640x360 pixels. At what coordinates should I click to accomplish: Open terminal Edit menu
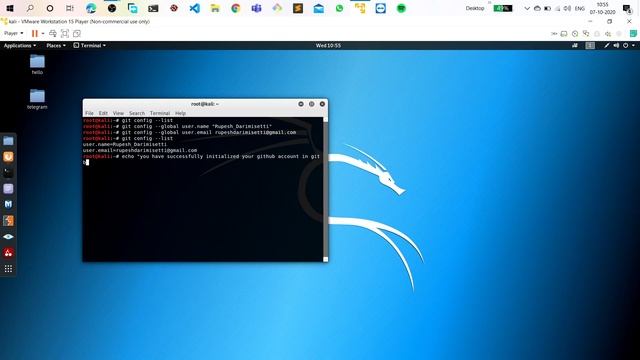103,113
